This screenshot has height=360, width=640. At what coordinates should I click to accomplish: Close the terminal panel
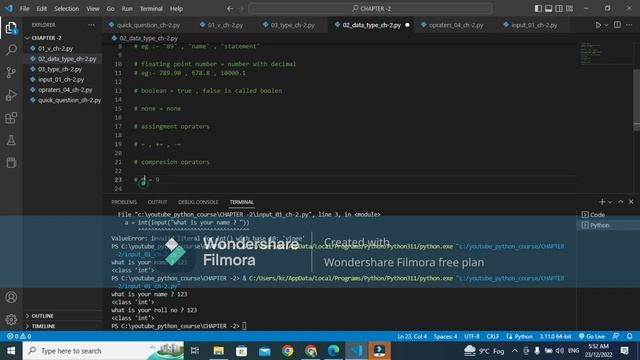[x=631, y=202]
